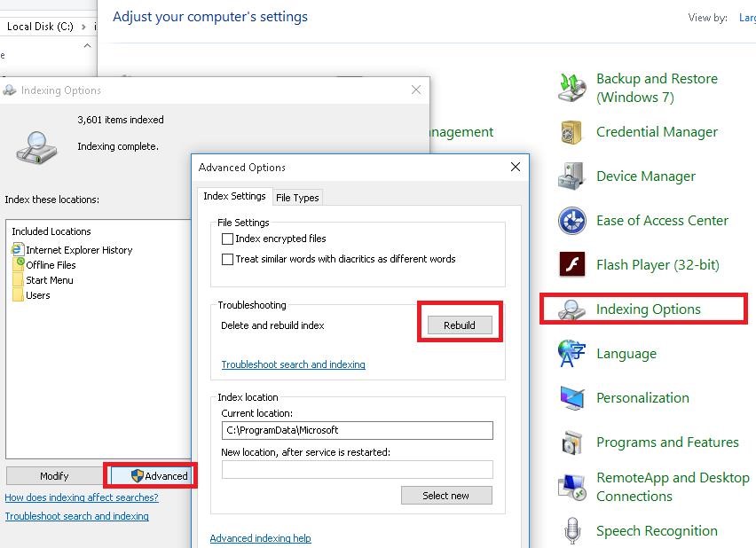Screen dimensions: 756x548
Task: Open the Programs and Features link
Action: (x=667, y=442)
